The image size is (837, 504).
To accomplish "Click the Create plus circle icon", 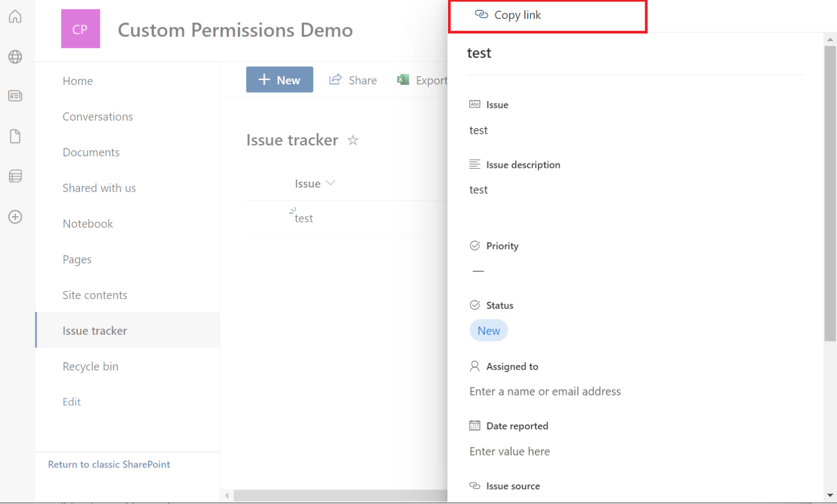I will point(15,217).
